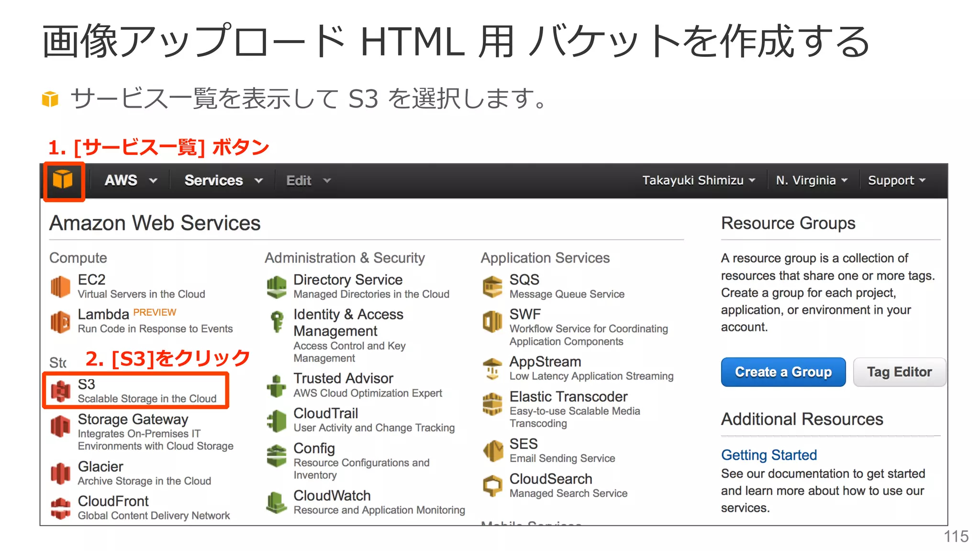Viewport: 980px width, 551px height.
Task: Click the Create a Group button
Action: pos(783,372)
